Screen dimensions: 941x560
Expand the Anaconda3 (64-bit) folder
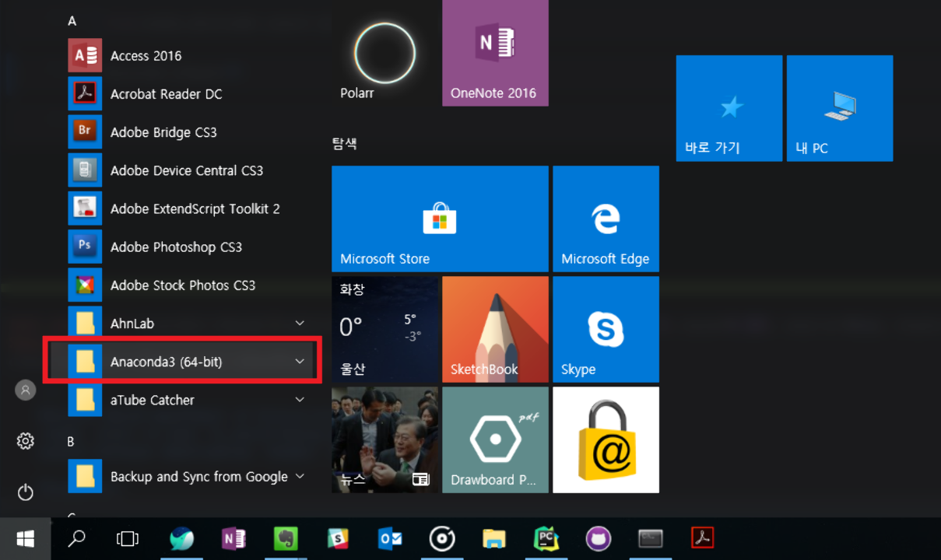coord(191,362)
